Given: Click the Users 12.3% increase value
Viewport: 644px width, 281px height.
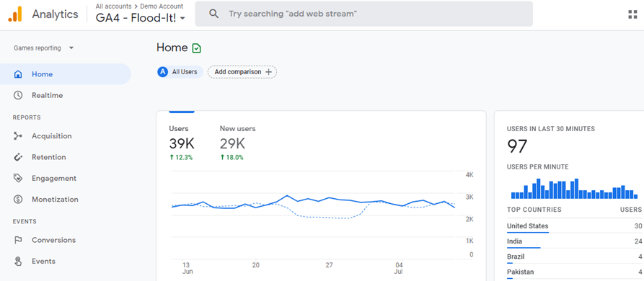Looking at the screenshot, I should pos(181,157).
